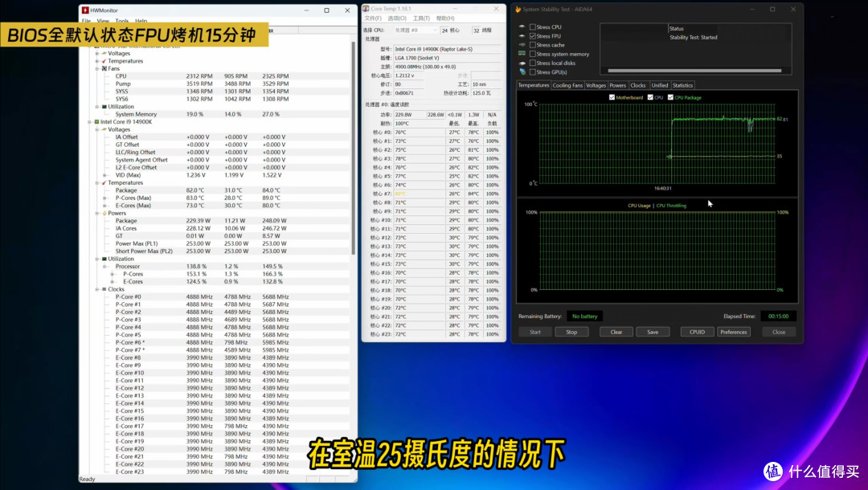Open the 选项(O) menu in Core Temp
Screen dimensions: 868x490
(396, 18)
